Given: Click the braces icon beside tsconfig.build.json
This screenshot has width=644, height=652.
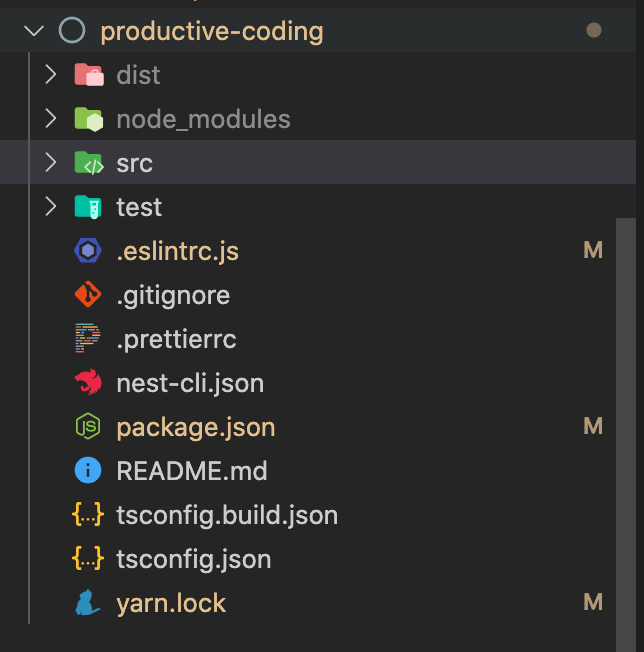Looking at the screenshot, I should click(88, 515).
